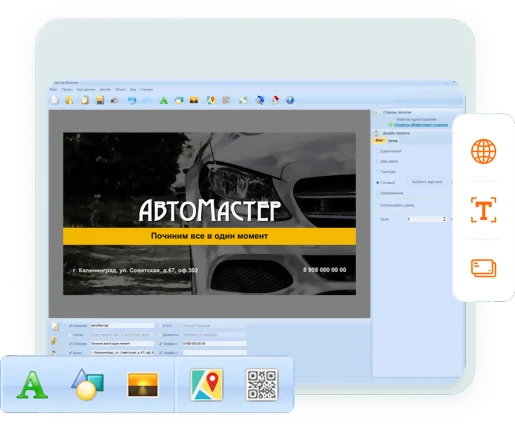Click the margin field's spinner arrows
Image resolution: width=515 pixels, height=426 pixels.
point(444,219)
